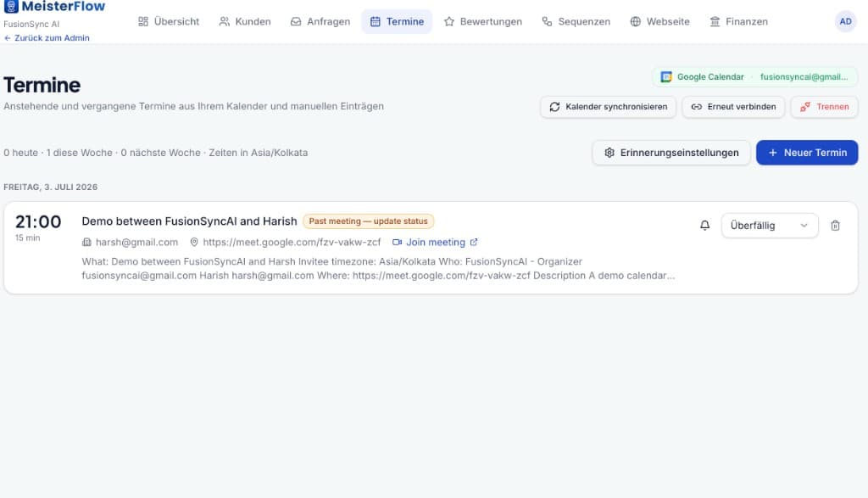Image resolution: width=868 pixels, height=498 pixels.
Task: Click the 21:00 appointment time
Action: point(38,221)
